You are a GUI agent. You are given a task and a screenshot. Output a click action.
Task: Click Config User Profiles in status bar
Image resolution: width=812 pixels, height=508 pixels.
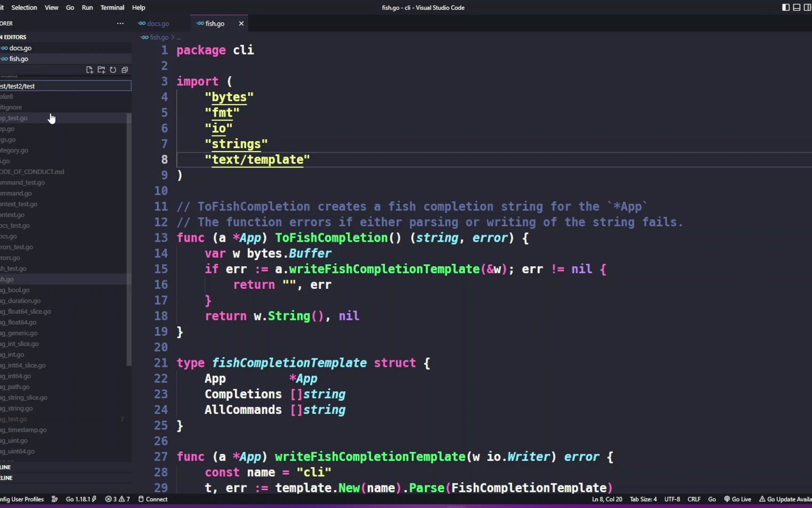(x=22, y=499)
